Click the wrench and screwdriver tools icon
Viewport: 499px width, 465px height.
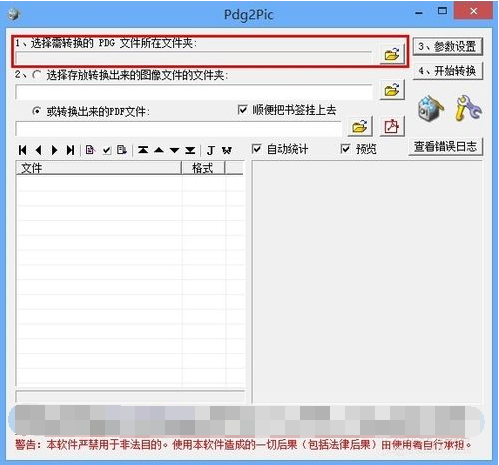[468, 108]
